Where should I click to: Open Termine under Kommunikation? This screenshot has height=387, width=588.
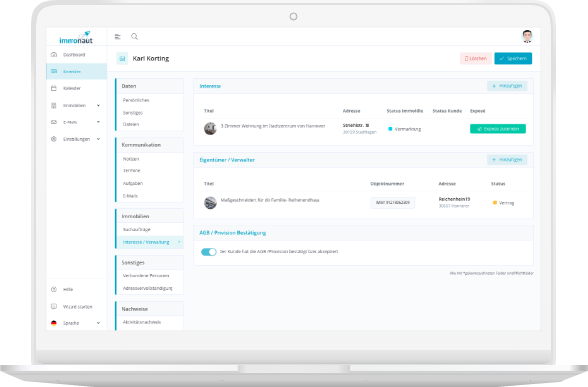pos(131,171)
